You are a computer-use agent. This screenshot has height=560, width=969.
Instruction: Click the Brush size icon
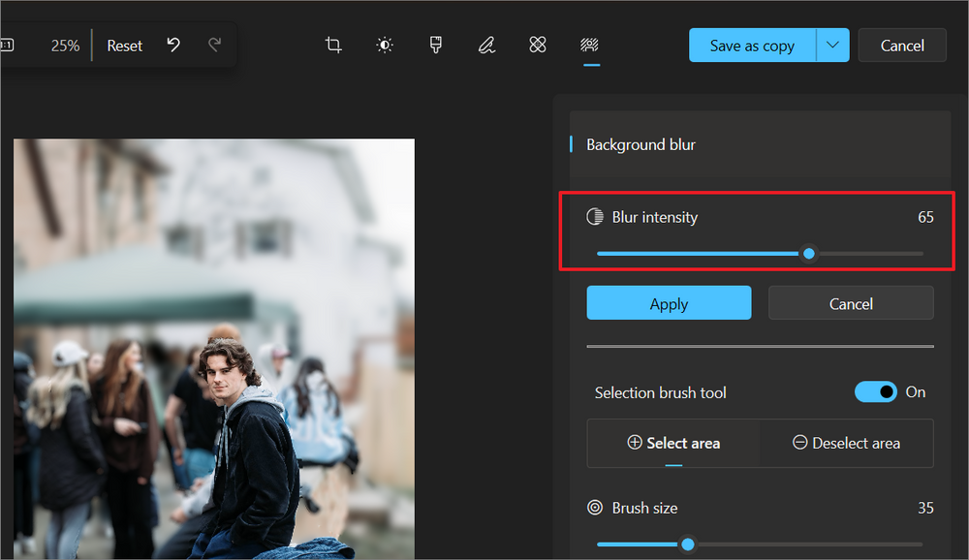594,507
